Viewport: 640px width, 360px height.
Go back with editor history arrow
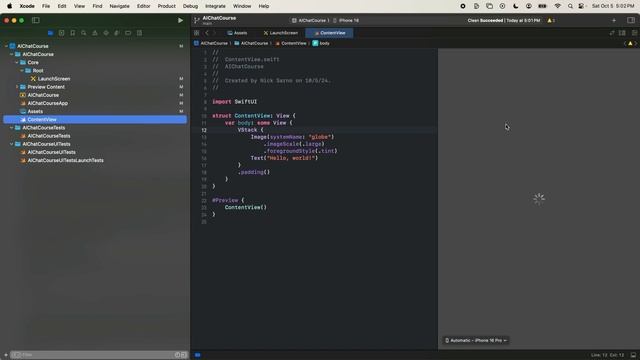pos(207,33)
